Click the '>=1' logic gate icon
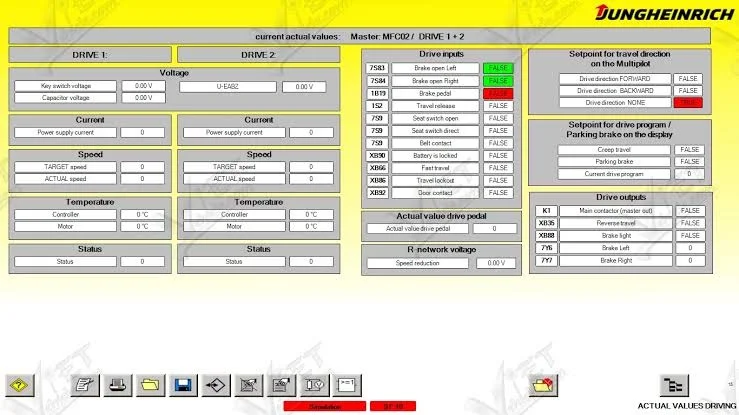The image size is (739, 415). (x=347, y=385)
